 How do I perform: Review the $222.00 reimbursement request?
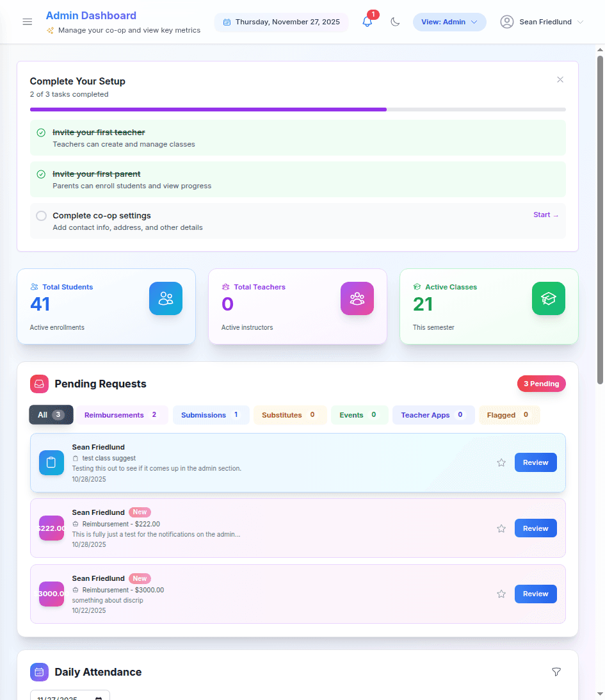pyautogui.click(x=535, y=528)
